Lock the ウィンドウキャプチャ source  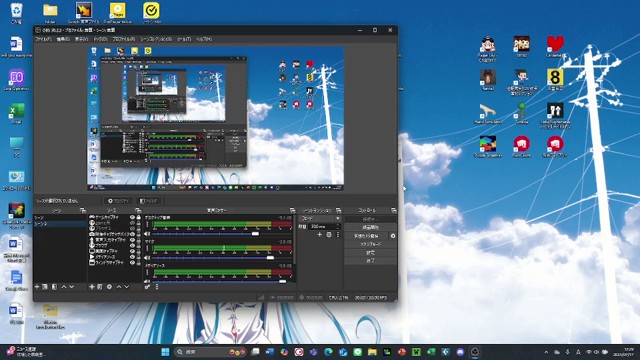click(x=139, y=262)
